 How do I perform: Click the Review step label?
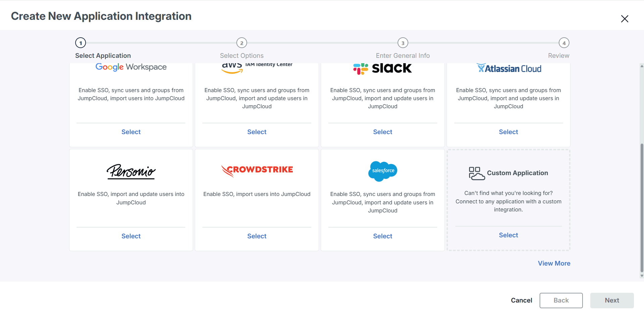click(x=559, y=56)
